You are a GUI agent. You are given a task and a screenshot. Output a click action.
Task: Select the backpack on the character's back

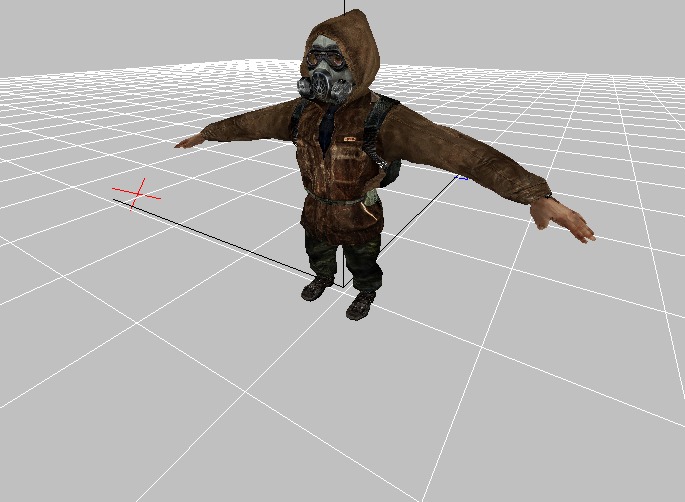click(390, 173)
